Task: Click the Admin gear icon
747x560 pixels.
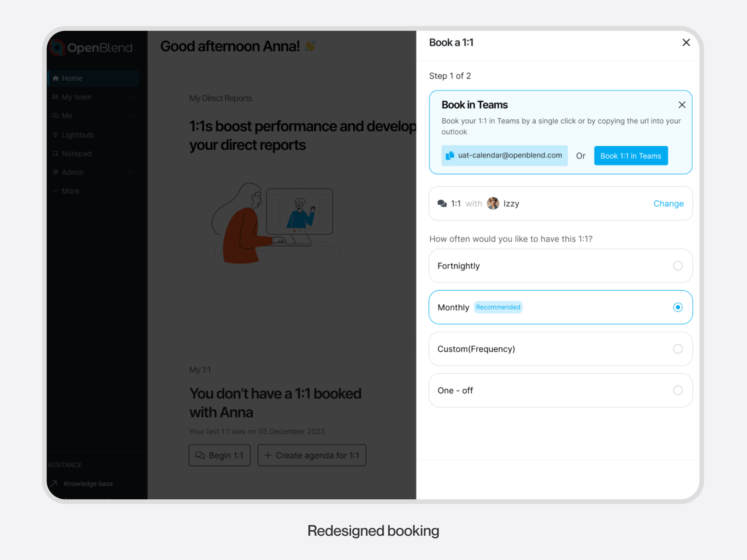Action: (x=55, y=172)
